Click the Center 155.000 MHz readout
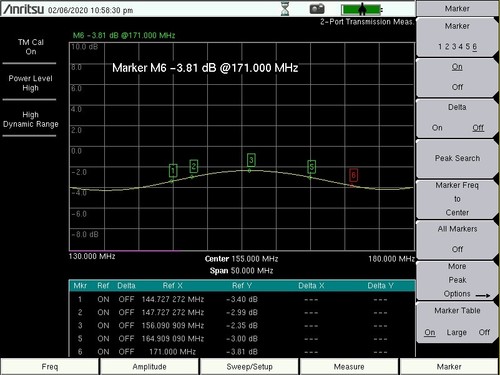The width and height of the screenshot is (500, 375). pyautogui.click(x=241, y=259)
